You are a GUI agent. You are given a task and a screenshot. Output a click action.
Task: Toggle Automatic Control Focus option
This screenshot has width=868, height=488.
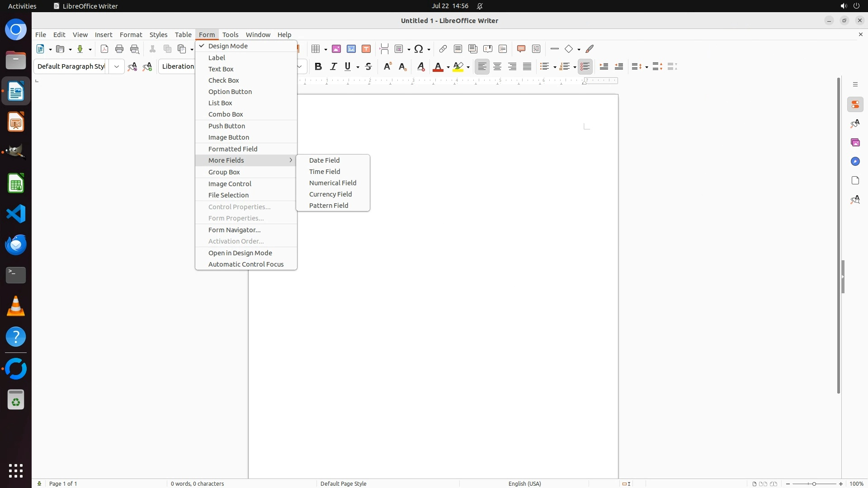pyautogui.click(x=246, y=264)
